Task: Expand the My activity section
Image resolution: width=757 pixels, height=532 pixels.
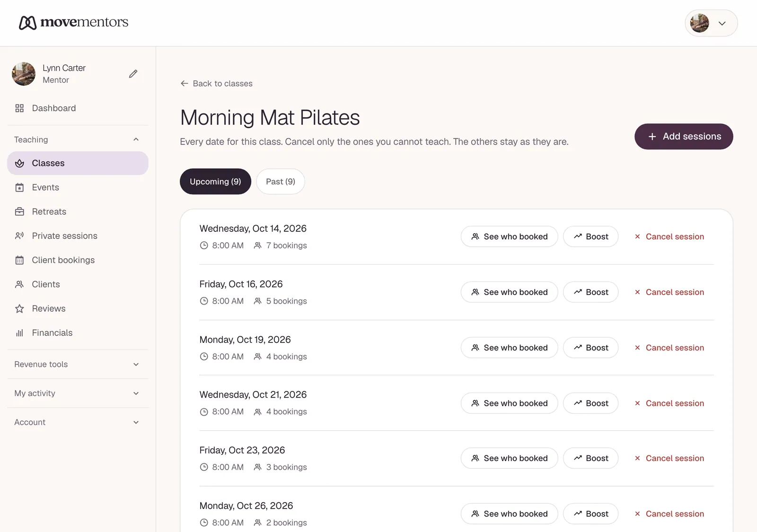Action: 78,393
